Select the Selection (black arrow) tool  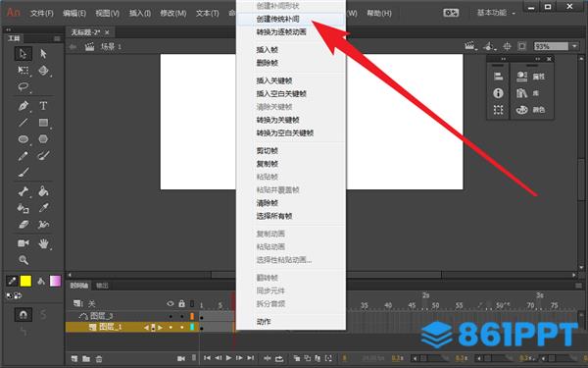click(24, 54)
